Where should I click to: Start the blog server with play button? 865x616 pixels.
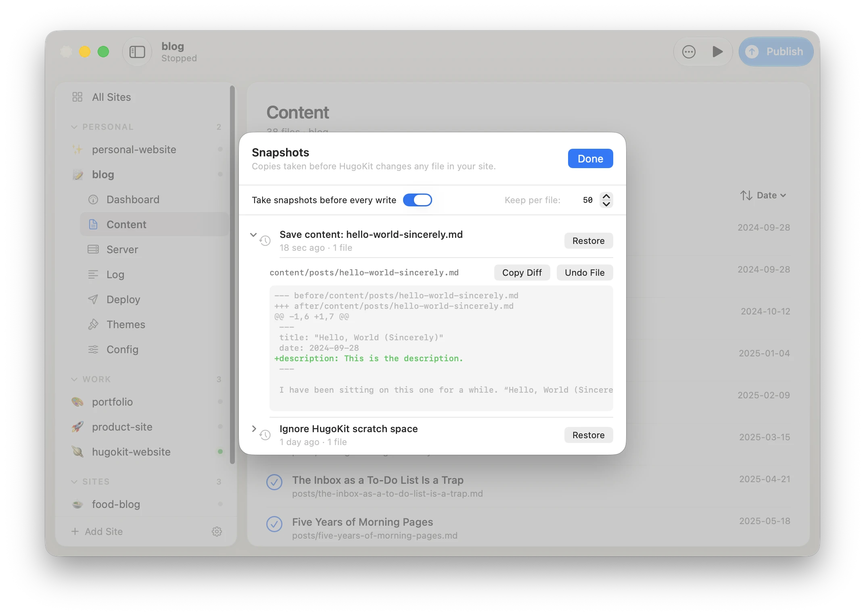tap(717, 52)
